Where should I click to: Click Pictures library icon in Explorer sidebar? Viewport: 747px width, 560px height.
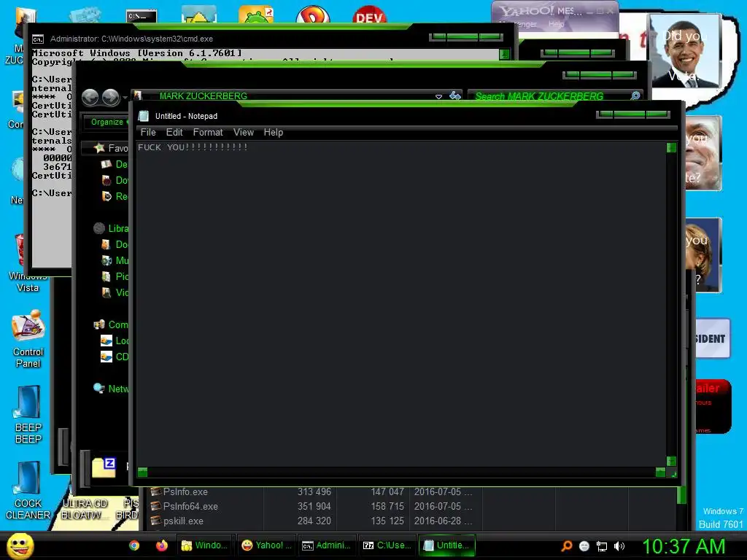pyautogui.click(x=107, y=276)
